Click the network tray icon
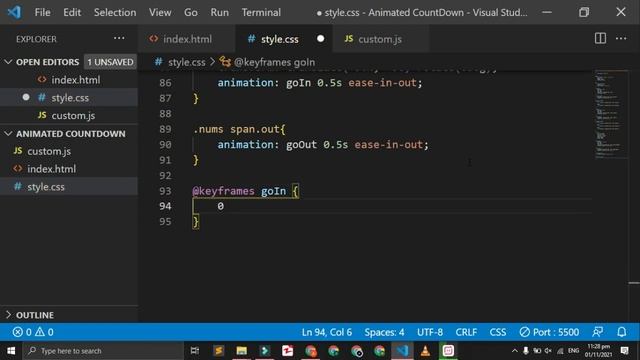Image resolution: width=640 pixels, height=360 pixels. (x=560, y=351)
